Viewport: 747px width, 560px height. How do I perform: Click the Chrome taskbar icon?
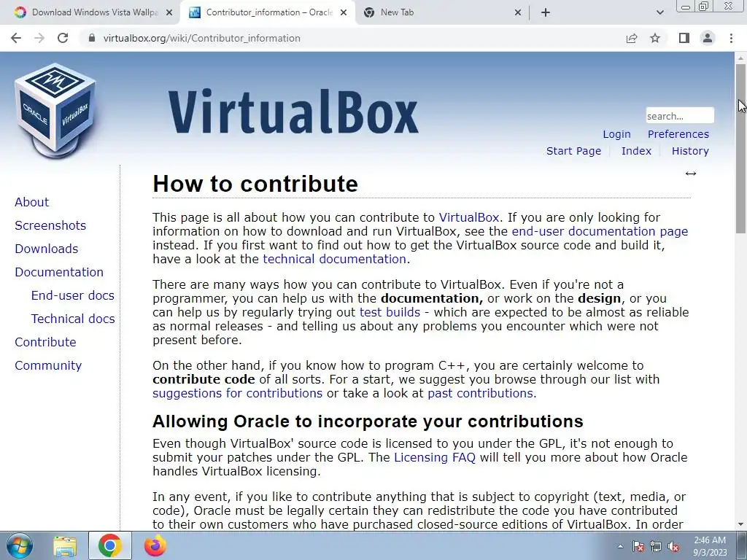[x=109, y=545]
